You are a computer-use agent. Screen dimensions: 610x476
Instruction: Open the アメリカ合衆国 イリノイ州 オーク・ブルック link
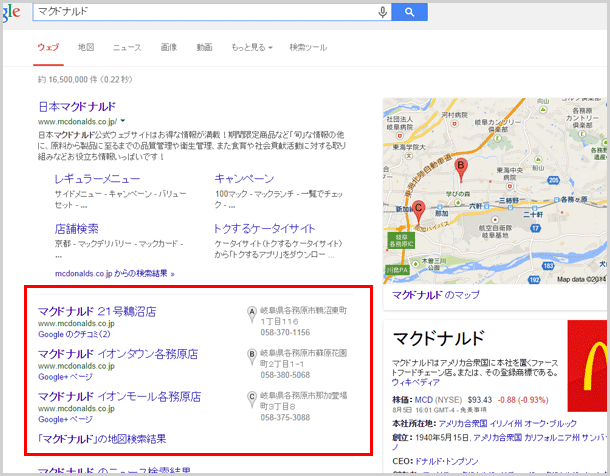tap(507, 424)
